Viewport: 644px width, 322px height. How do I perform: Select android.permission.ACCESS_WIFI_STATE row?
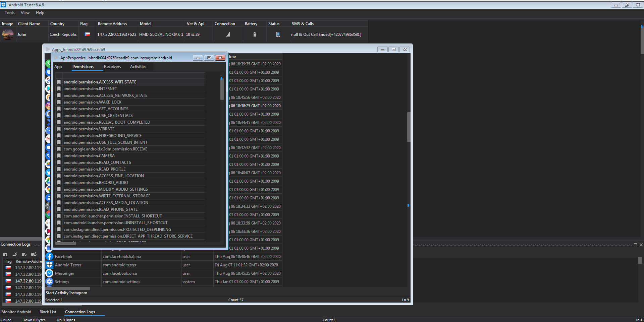(130, 82)
